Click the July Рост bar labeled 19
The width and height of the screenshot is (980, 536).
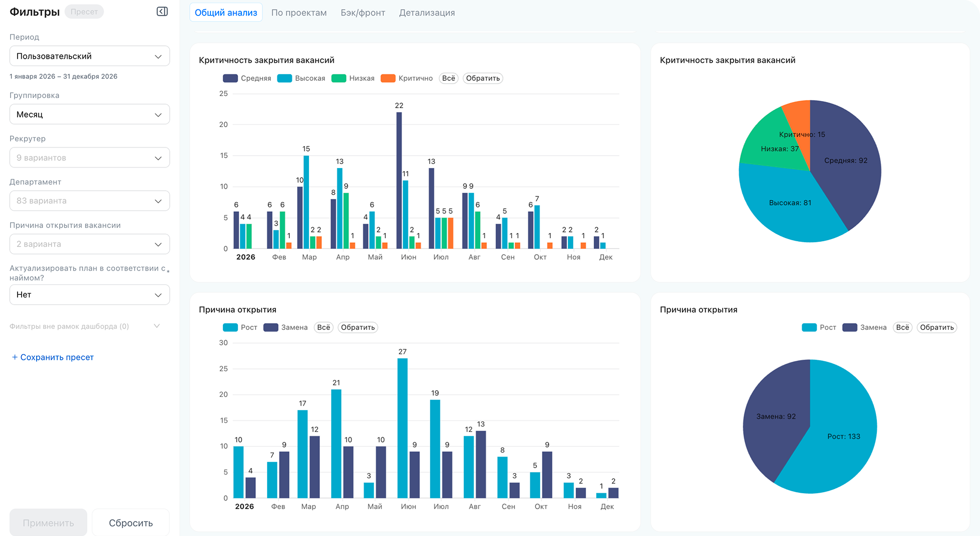click(435, 448)
